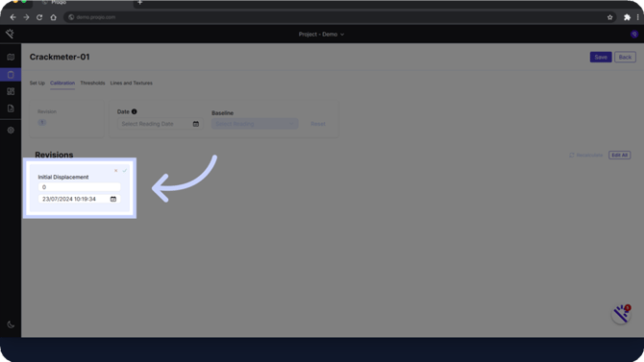Image resolution: width=644 pixels, height=362 pixels.
Task: Click the Save button
Action: pyautogui.click(x=601, y=57)
